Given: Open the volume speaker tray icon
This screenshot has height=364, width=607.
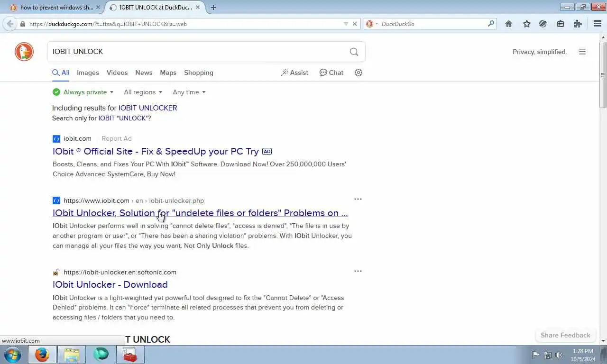Looking at the screenshot, I should 559,355.
